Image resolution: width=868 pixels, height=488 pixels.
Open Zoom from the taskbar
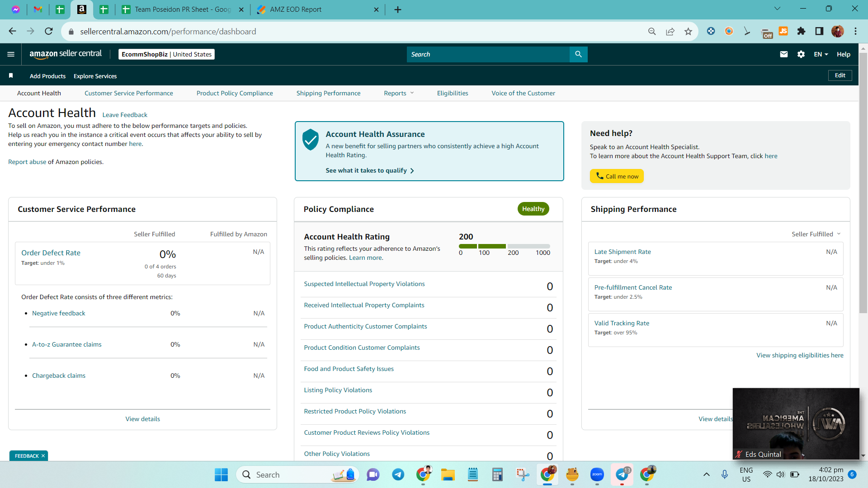click(597, 474)
